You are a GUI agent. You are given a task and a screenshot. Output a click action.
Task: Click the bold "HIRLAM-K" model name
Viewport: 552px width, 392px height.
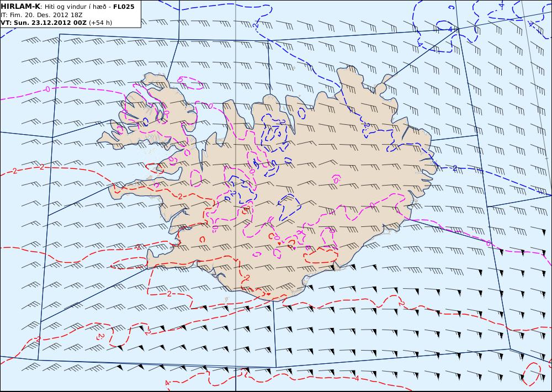pyautogui.click(x=20, y=7)
